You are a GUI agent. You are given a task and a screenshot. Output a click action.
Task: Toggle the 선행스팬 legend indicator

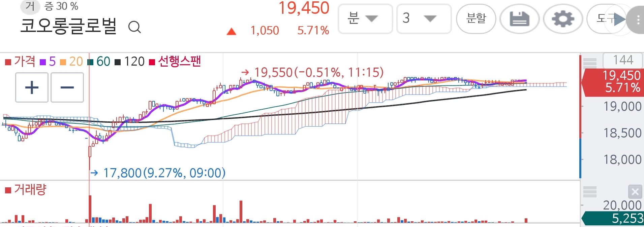point(175,61)
